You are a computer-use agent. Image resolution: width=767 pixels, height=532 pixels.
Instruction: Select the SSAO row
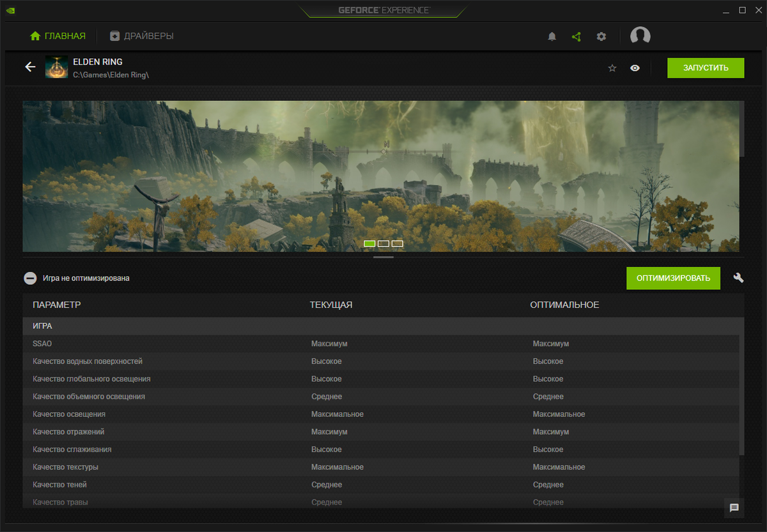coord(381,344)
